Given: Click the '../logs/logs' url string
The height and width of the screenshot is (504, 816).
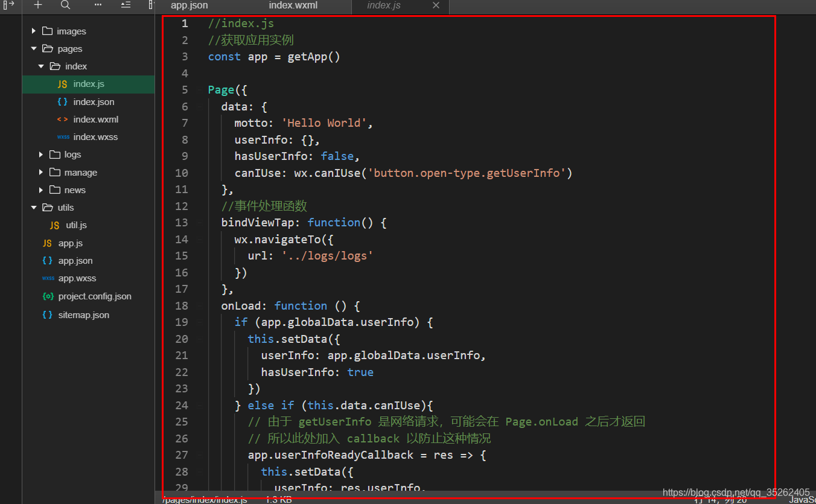Looking at the screenshot, I should [327, 256].
